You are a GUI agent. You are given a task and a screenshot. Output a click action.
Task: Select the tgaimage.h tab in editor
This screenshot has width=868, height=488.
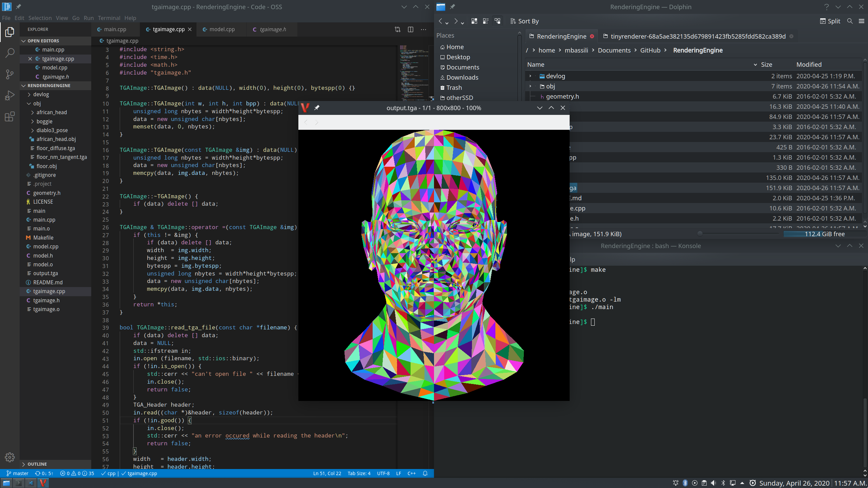point(272,29)
